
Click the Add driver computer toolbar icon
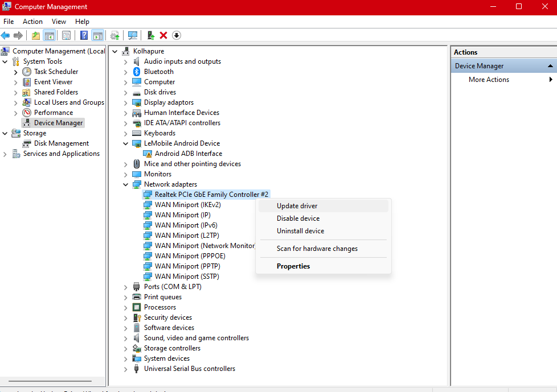tap(150, 35)
